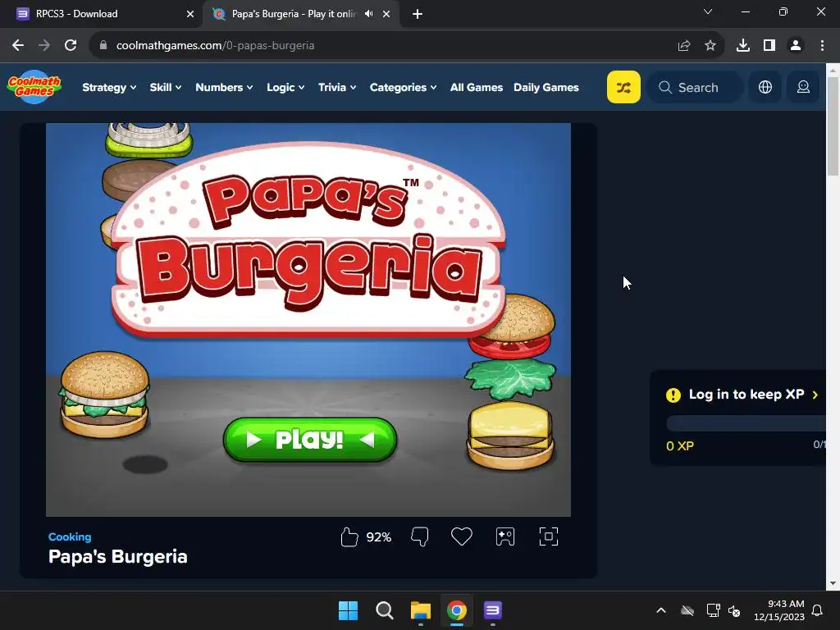840x630 pixels.
Task: Click the yellow random game shuffle icon
Action: pyautogui.click(x=623, y=87)
